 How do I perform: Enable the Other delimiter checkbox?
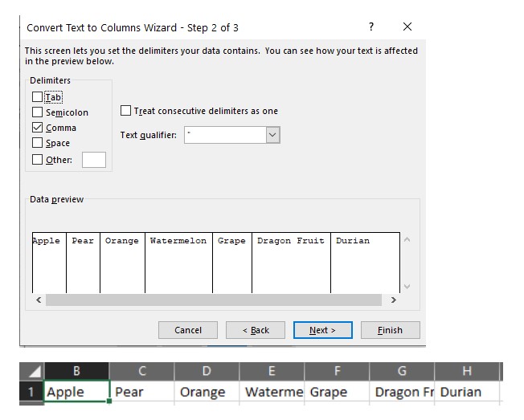(38, 160)
